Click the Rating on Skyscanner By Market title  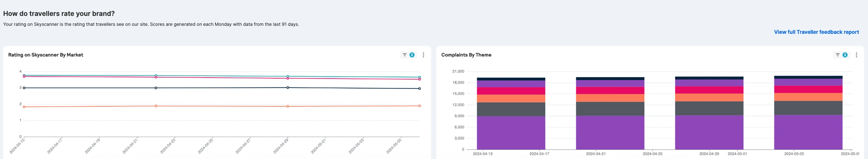tap(46, 55)
